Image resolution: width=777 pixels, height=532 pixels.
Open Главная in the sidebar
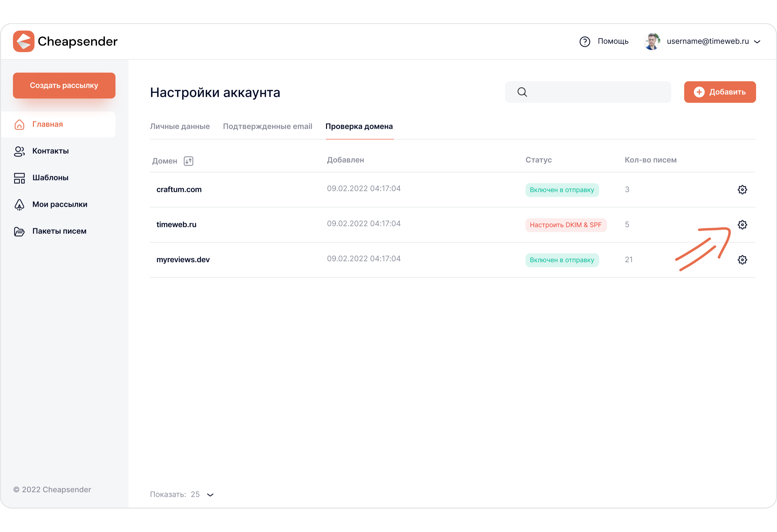coord(58,124)
